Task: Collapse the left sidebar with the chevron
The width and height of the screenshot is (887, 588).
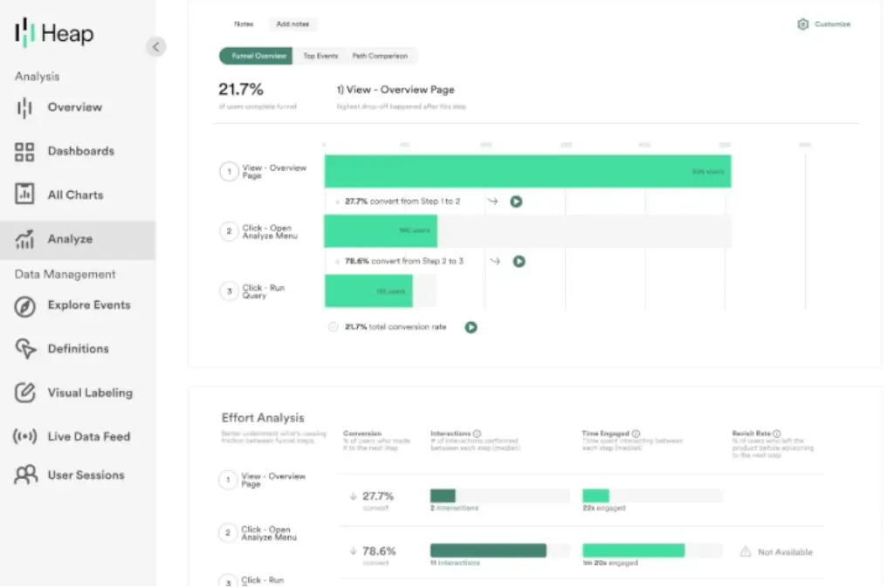Action: 155,46
